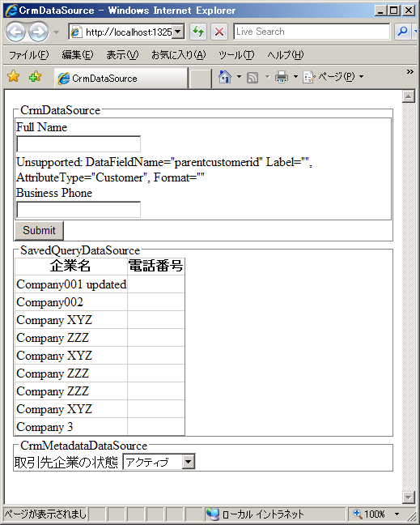Go to Home page icon
420x525 pixels.
tap(225, 77)
